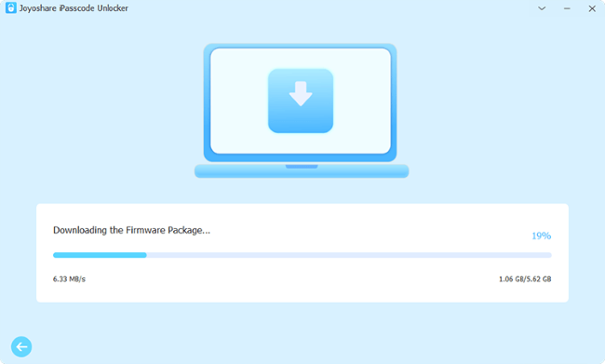The width and height of the screenshot is (605, 364).
Task: Close the Joyoshare iPasscode Unlocker window
Action: click(592, 8)
